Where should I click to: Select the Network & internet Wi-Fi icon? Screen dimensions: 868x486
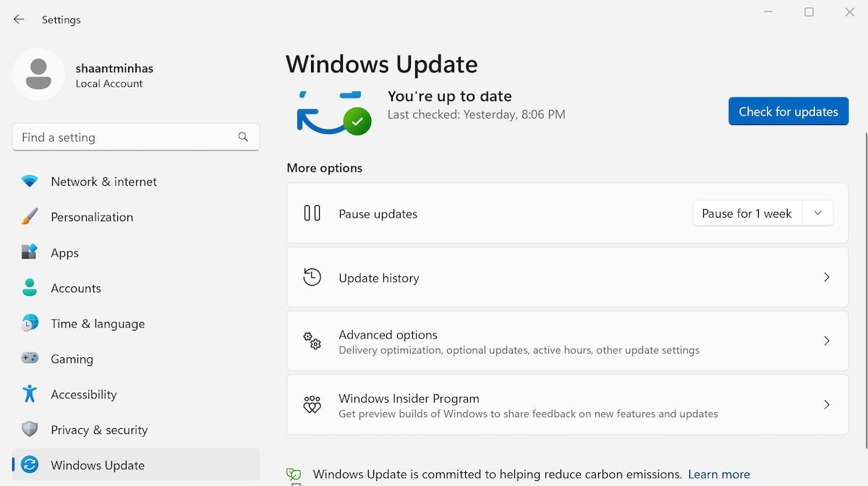click(29, 182)
